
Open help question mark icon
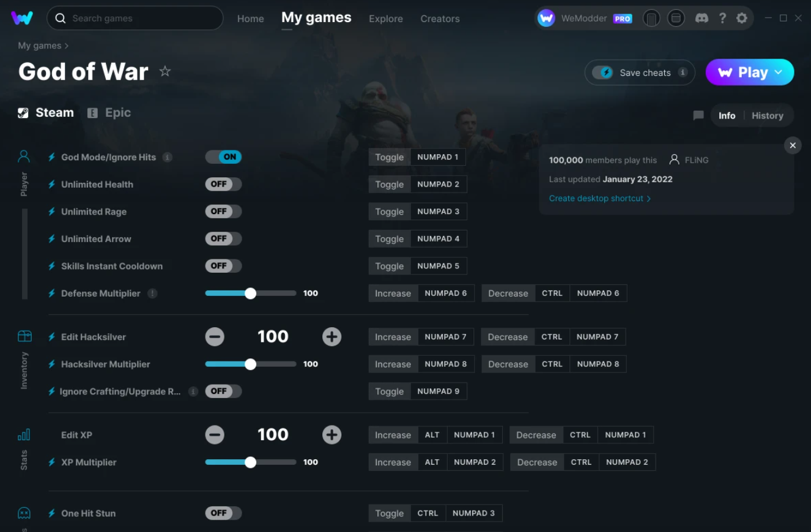(722, 18)
